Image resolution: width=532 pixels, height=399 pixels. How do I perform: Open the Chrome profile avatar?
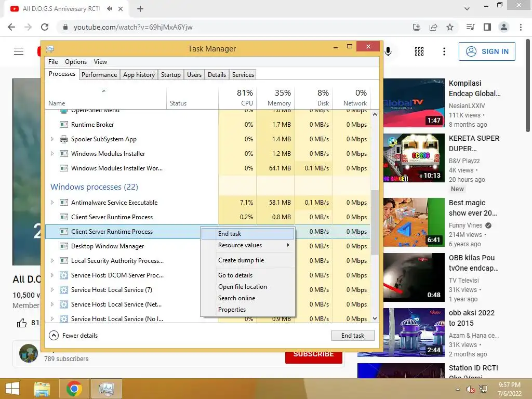(504, 27)
